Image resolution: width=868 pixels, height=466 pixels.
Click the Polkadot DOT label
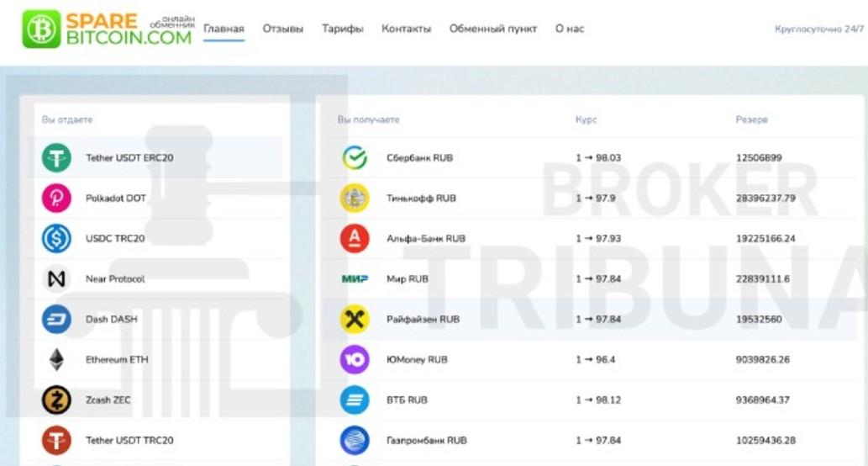[x=116, y=199]
